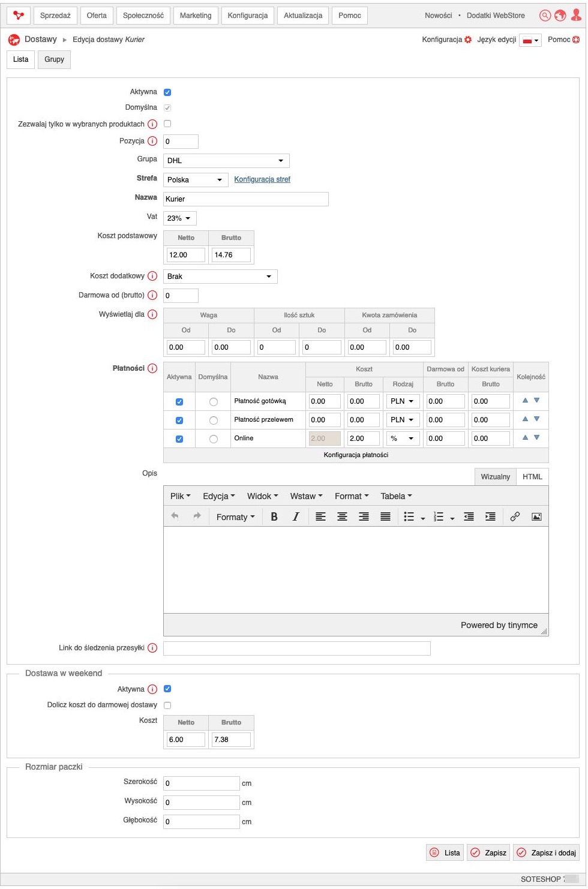
Task: Show info icon for Darmowa od (brutto)
Action: [x=152, y=295]
